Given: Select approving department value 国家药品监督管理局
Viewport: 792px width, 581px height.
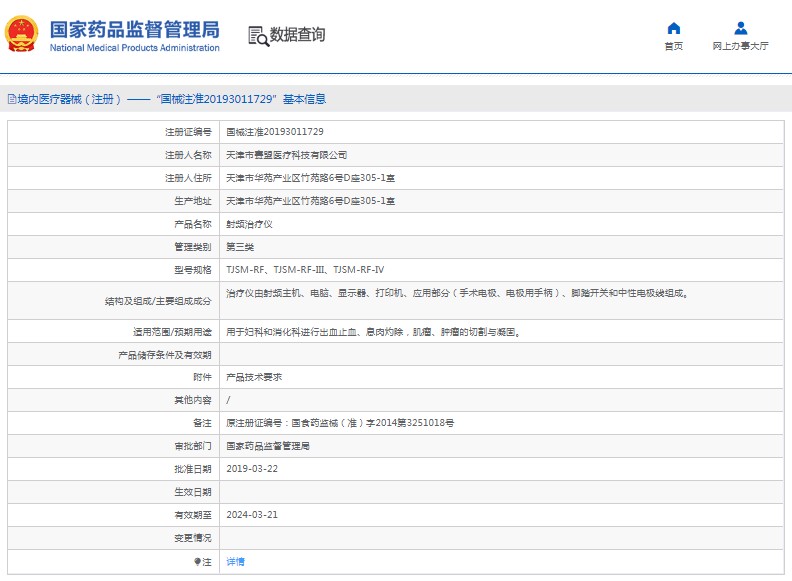Looking at the screenshot, I should click(268, 446).
